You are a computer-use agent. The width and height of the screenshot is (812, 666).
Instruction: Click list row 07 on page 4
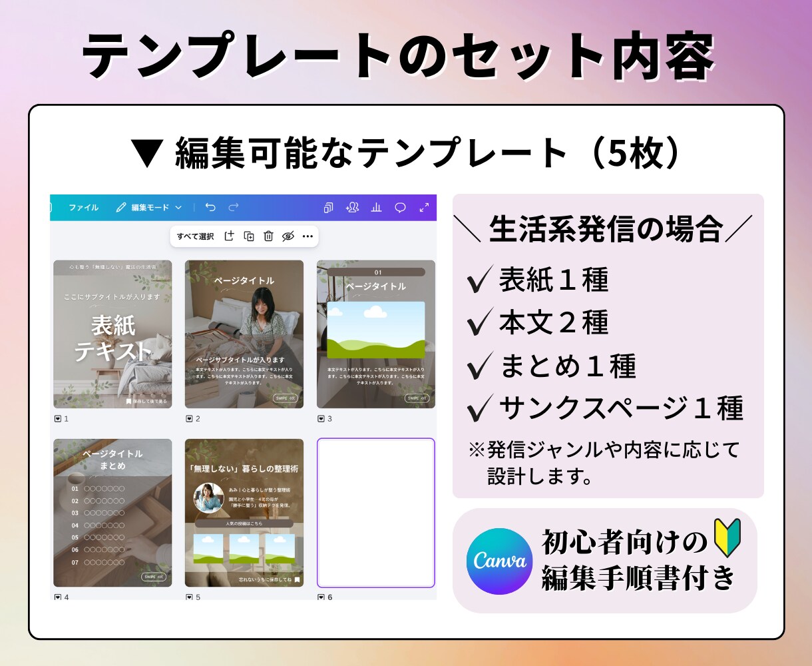click(x=98, y=561)
